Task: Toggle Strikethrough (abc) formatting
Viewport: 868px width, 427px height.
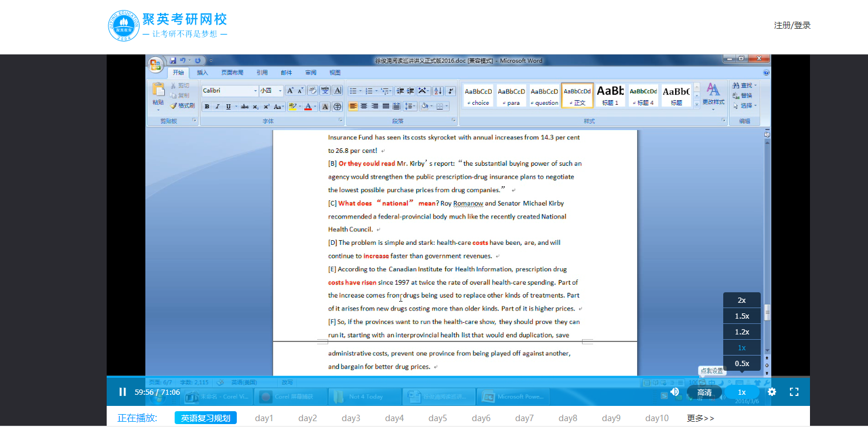Action: pyautogui.click(x=245, y=107)
